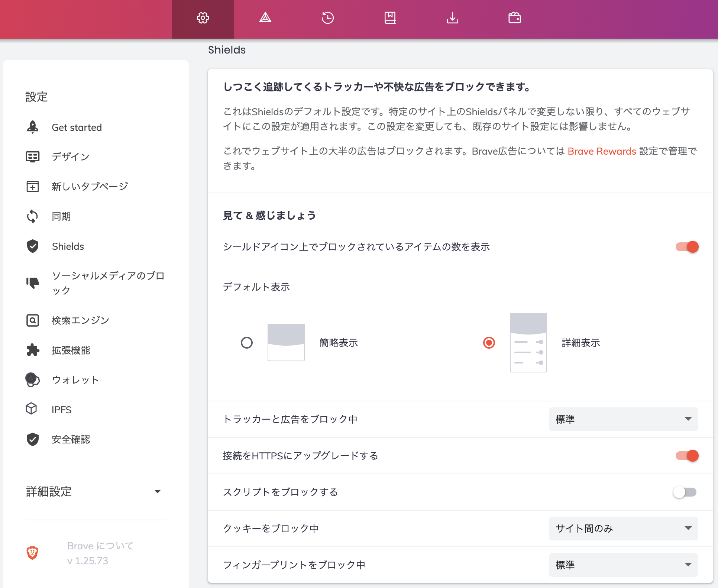
Task: Click the IPFS cube icon in sidebar
Action: tap(32, 409)
